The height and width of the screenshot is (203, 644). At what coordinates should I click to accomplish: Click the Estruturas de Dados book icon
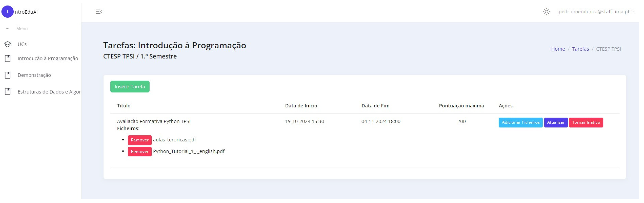(8, 92)
